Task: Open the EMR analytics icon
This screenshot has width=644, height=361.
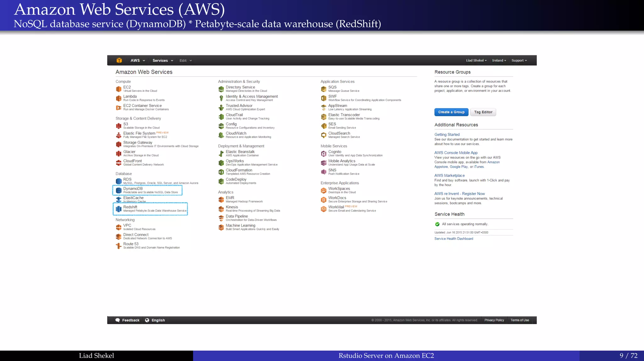Action: pos(221,200)
